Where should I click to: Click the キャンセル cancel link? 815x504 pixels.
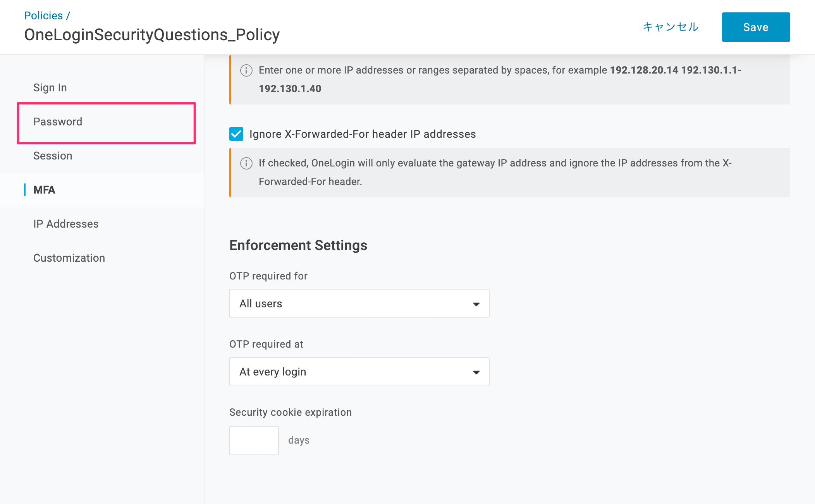(671, 27)
